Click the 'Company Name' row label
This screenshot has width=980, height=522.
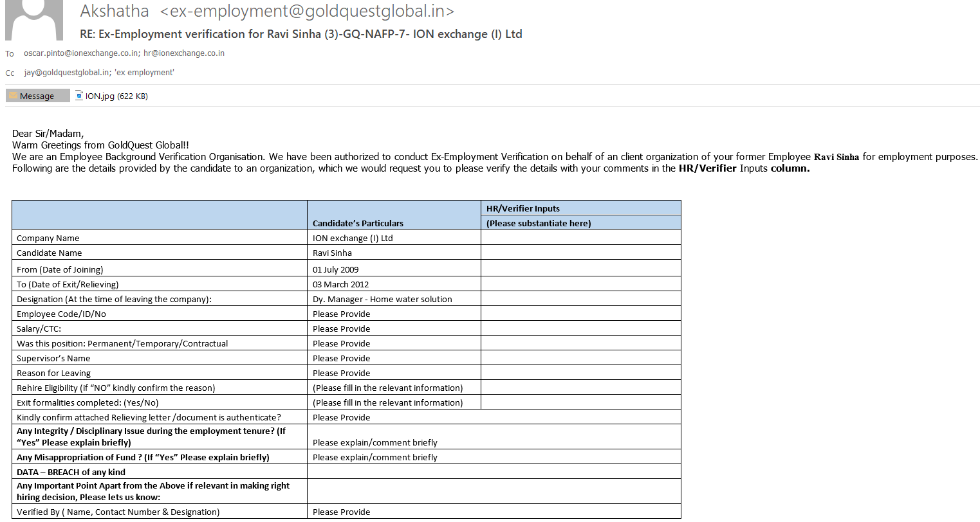click(x=48, y=238)
